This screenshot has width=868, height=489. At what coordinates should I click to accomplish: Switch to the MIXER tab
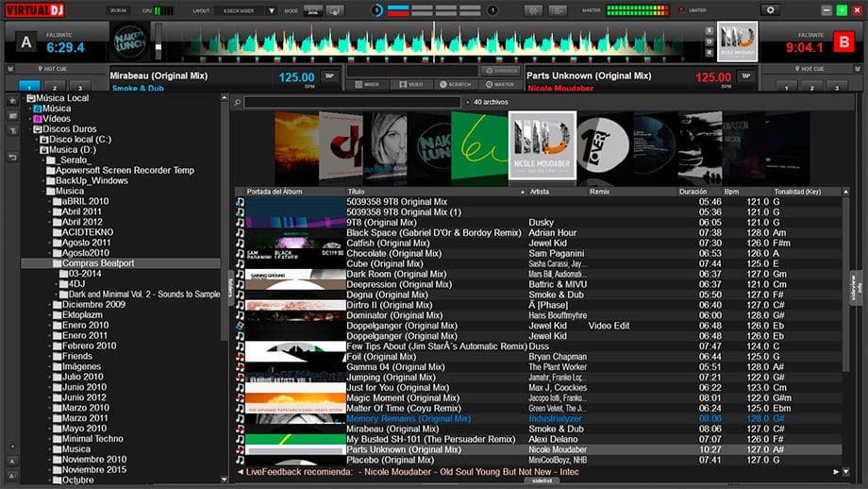[367, 84]
